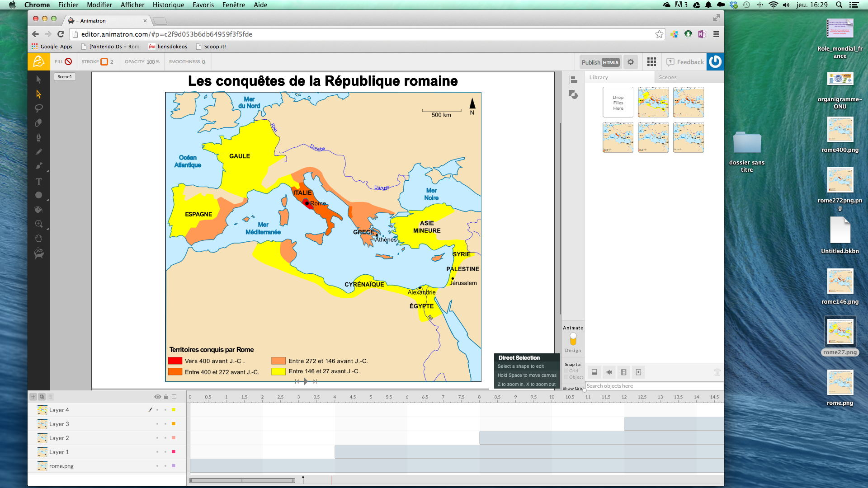
Task: Open the Fichier menu
Action: pos(68,5)
